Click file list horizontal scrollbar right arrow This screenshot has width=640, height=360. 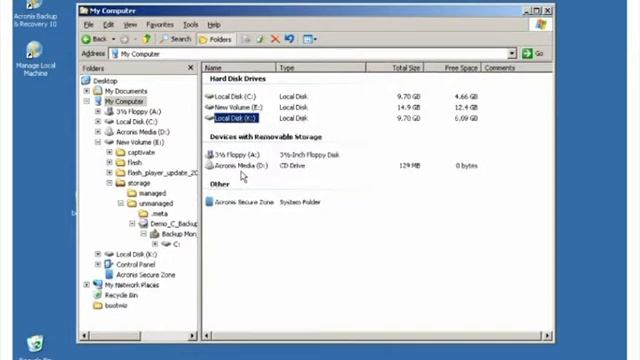click(x=547, y=336)
